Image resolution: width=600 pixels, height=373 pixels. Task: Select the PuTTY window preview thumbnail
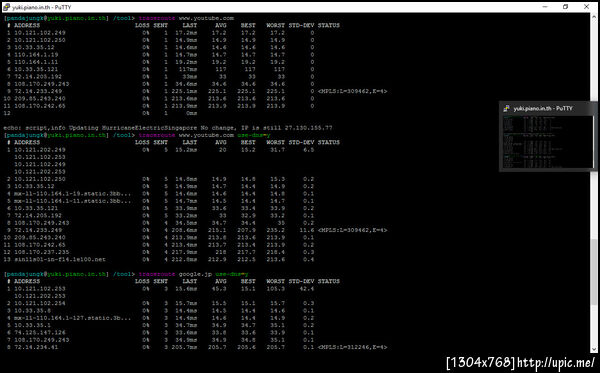(548, 142)
